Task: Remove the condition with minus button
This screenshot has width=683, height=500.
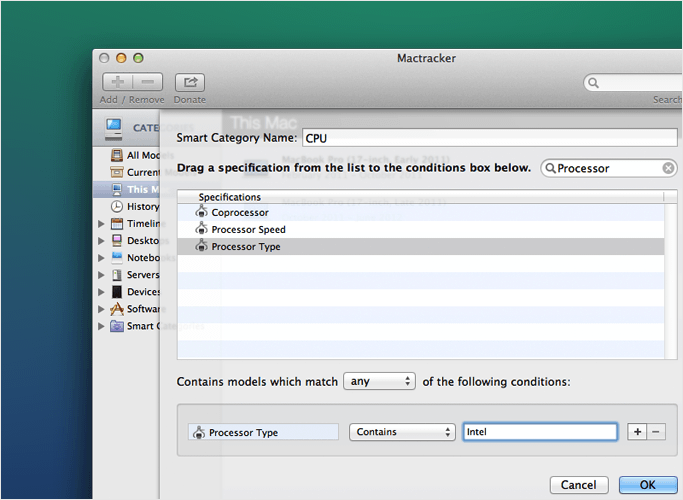Action: coord(656,432)
